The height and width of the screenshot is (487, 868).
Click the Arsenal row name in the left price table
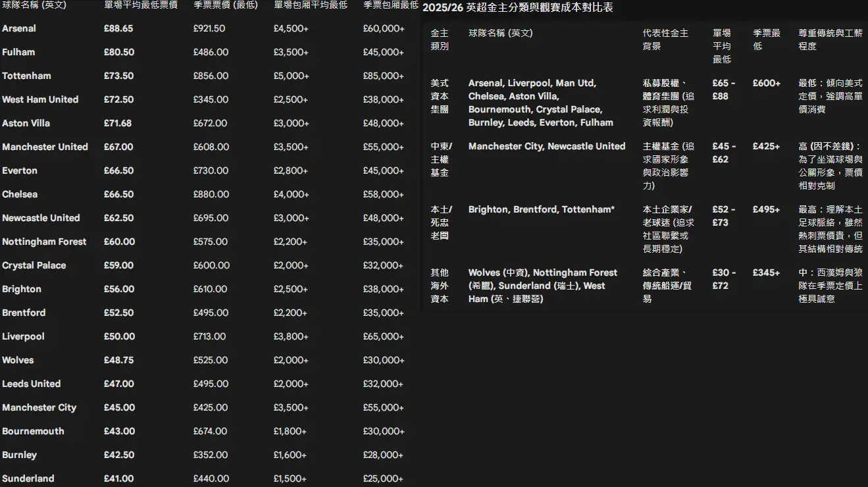pyautogui.click(x=19, y=28)
